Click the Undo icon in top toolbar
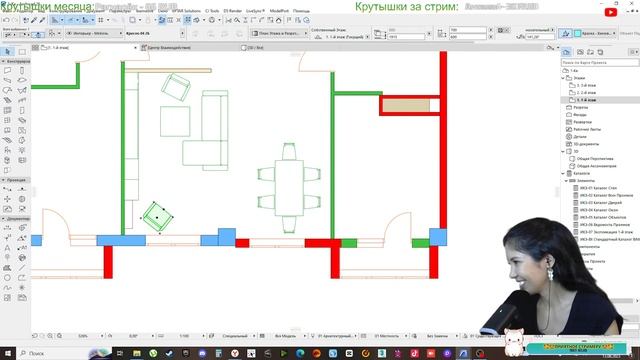This screenshot has width=640, height=360. pos(6,20)
